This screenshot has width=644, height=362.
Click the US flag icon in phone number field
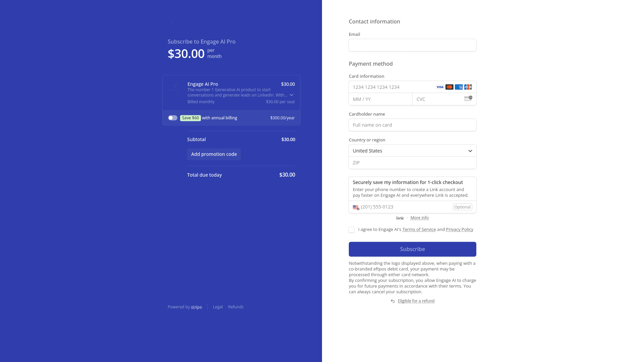click(356, 207)
